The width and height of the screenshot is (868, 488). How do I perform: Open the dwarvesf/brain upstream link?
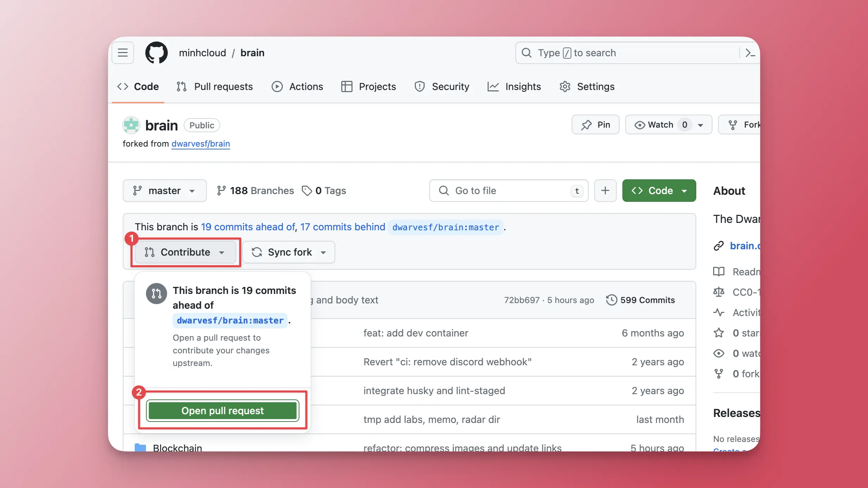pyautogui.click(x=201, y=144)
